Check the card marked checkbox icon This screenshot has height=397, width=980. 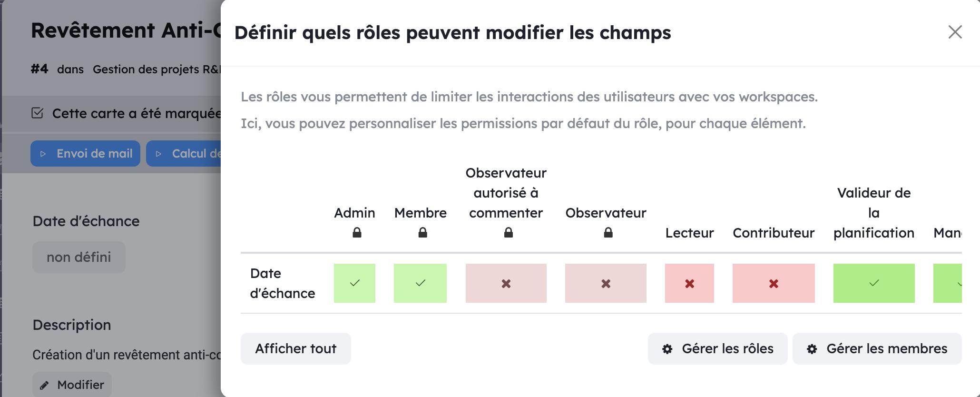tap(38, 113)
